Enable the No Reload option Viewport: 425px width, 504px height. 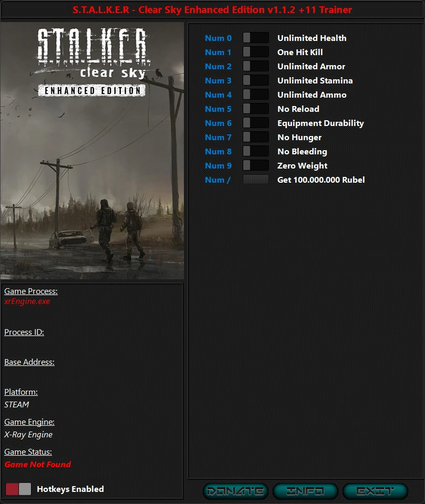pyautogui.click(x=255, y=109)
